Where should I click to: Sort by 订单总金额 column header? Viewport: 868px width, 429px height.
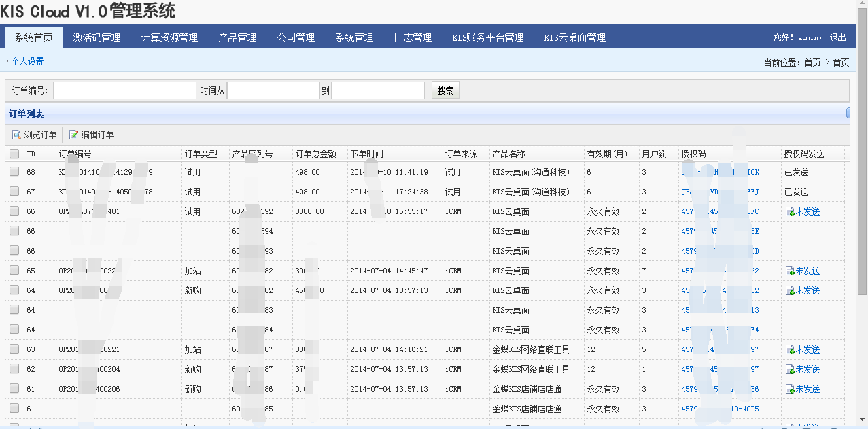pos(316,154)
